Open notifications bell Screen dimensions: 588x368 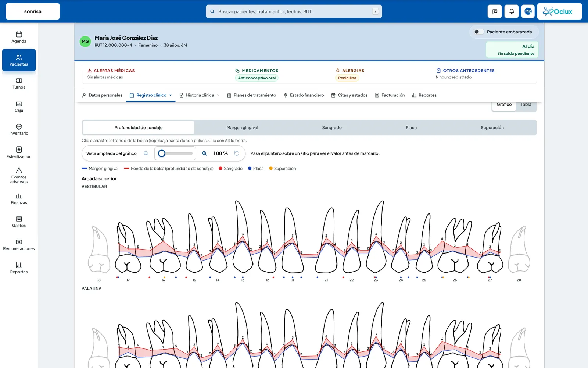click(512, 11)
